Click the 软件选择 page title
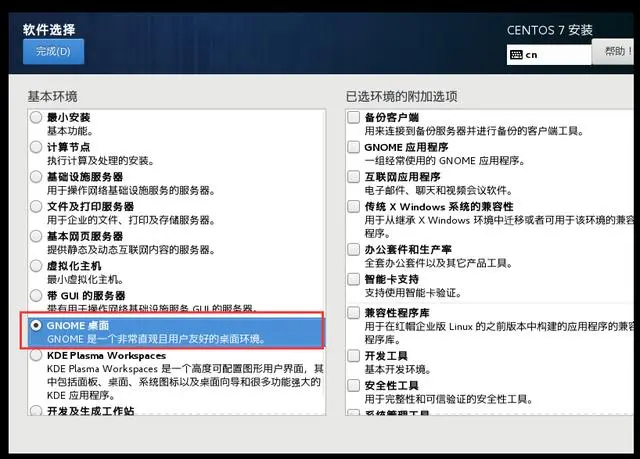This screenshot has height=459, width=640. (49, 30)
